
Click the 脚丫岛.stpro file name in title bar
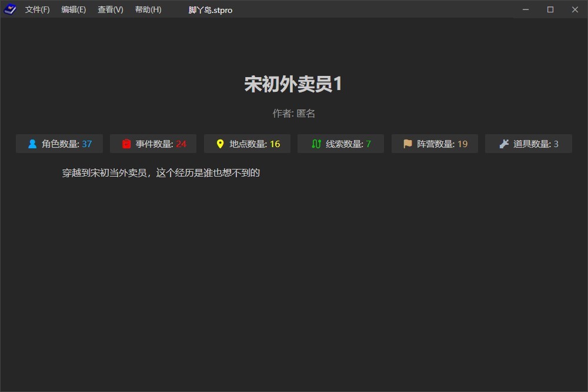coord(211,10)
